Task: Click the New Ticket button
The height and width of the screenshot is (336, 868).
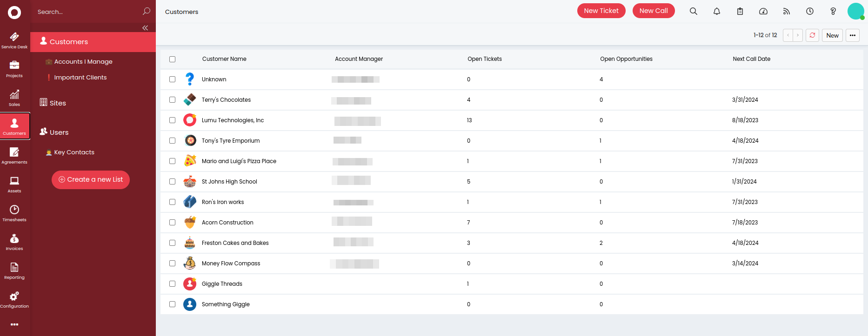Action: pos(601,11)
